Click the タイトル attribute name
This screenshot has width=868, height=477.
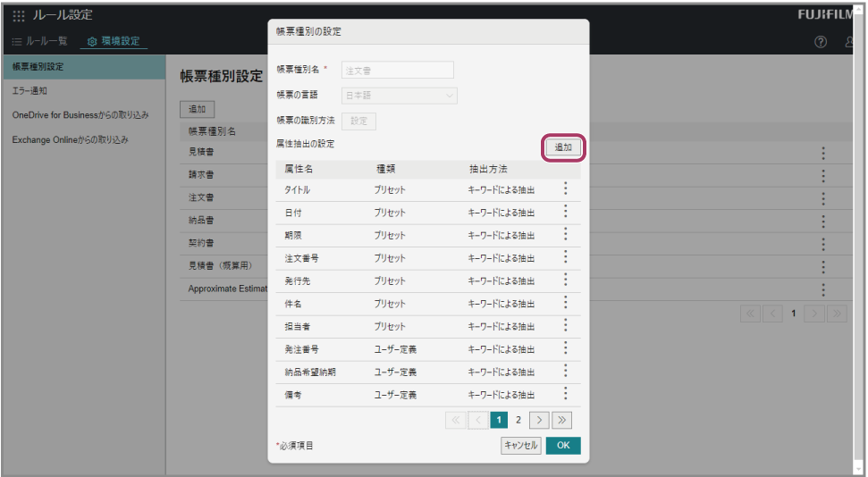(298, 189)
